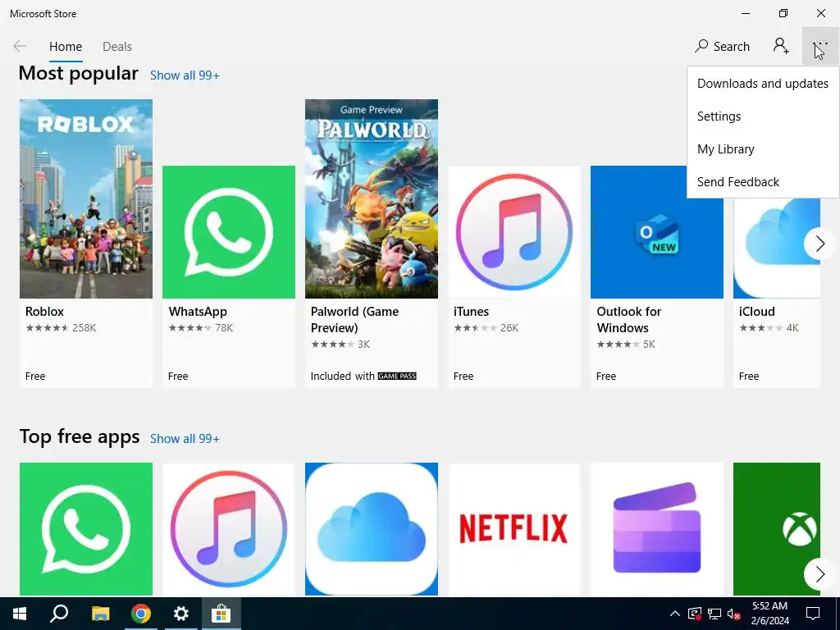Click the WhatsApp title under Most popular
Viewport: 840px width, 630px height.
tap(198, 311)
